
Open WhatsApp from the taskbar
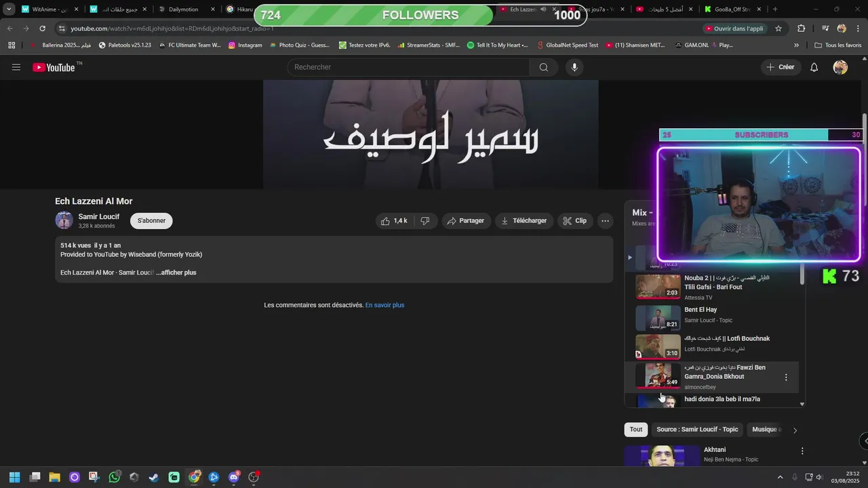coord(114,477)
